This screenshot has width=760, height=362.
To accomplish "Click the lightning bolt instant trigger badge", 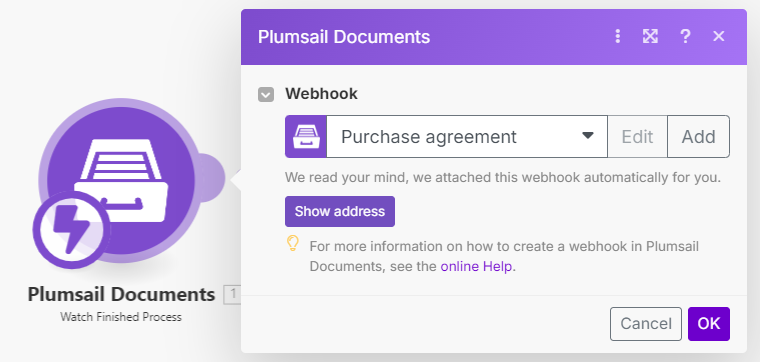I will (x=71, y=230).
